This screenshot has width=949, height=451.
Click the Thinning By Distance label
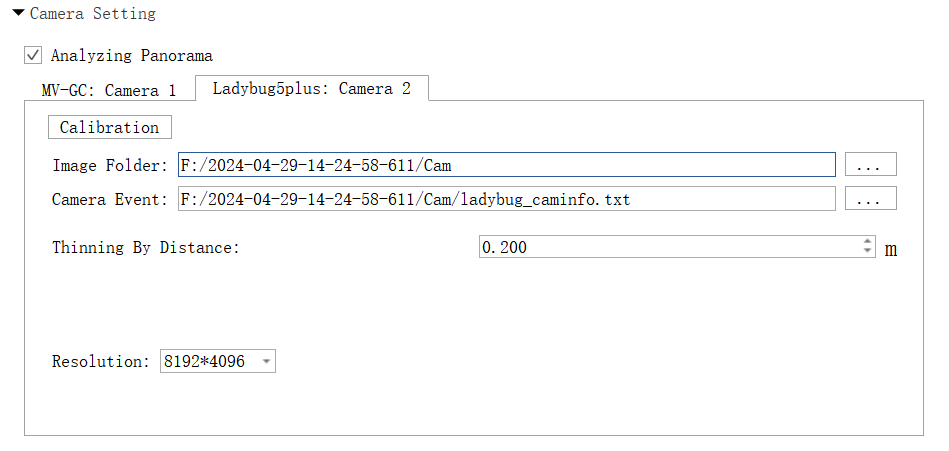pos(146,247)
